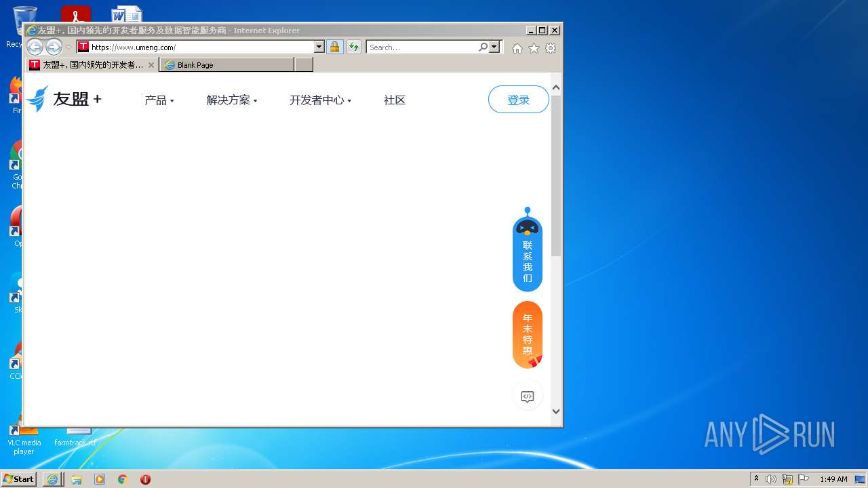Select the Word document desktop icon
Viewport: 868px width, 488px height.
click(x=127, y=14)
